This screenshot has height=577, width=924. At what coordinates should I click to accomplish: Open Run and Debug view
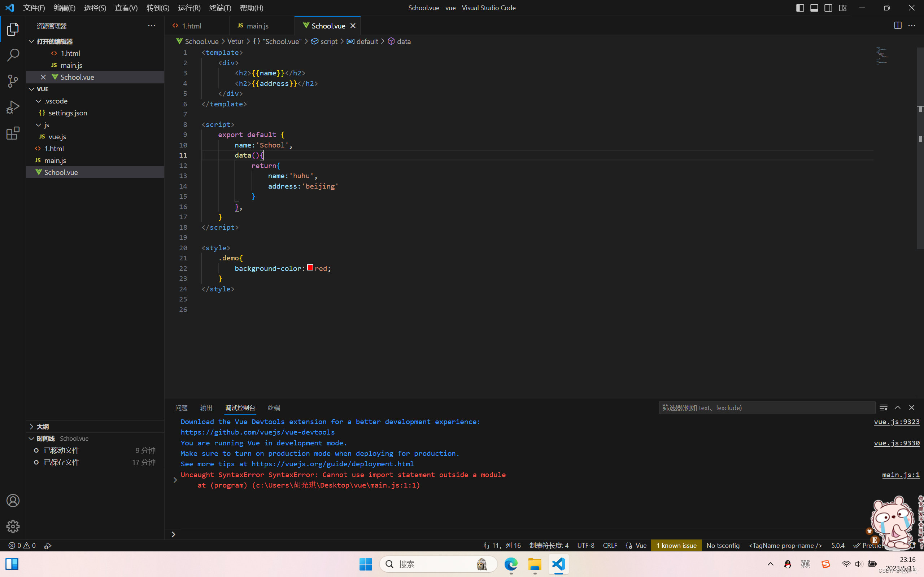point(13,107)
